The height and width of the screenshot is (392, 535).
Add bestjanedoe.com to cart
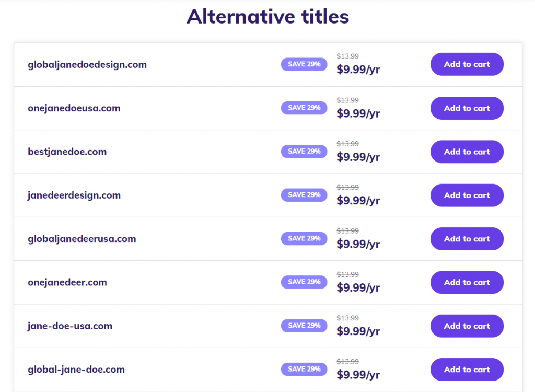click(x=467, y=152)
